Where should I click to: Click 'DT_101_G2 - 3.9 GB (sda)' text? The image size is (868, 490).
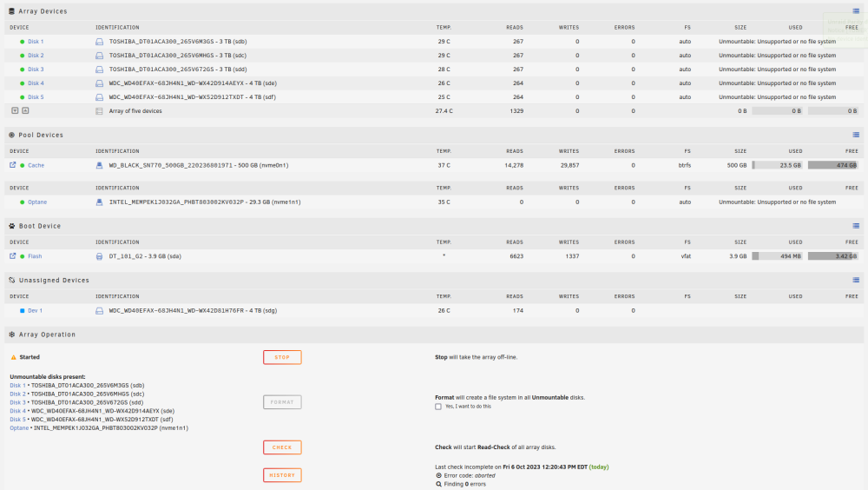click(145, 256)
